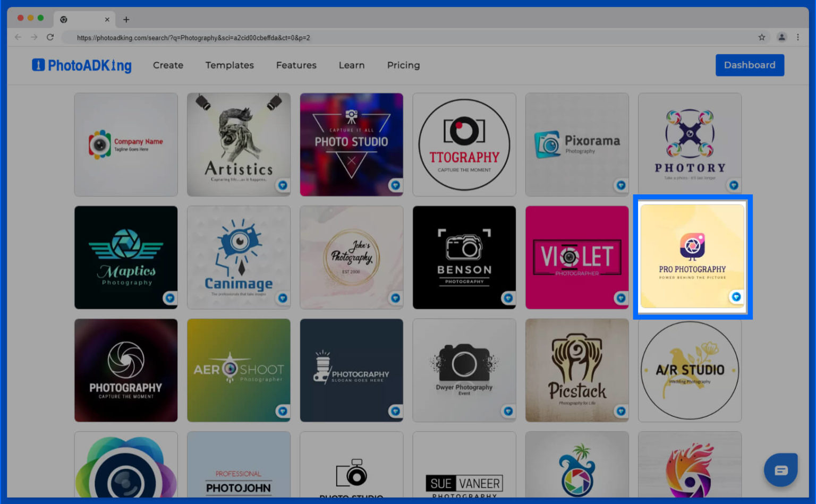Open the browser profile icon
Screen dimensions: 816x504
781,37
